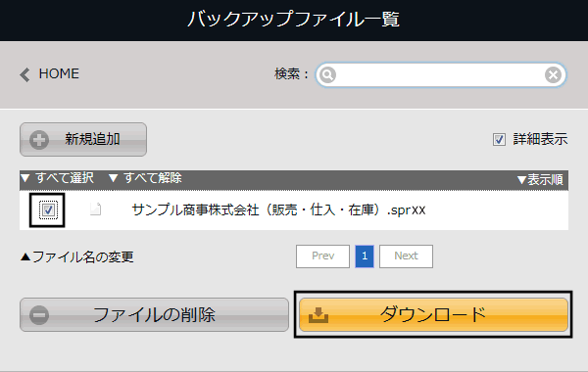Image resolution: width=588 pixels, height=372 pixels.
Task: Click the file icon of サンプル商事株式会社
Action: [x=96, y=209]
